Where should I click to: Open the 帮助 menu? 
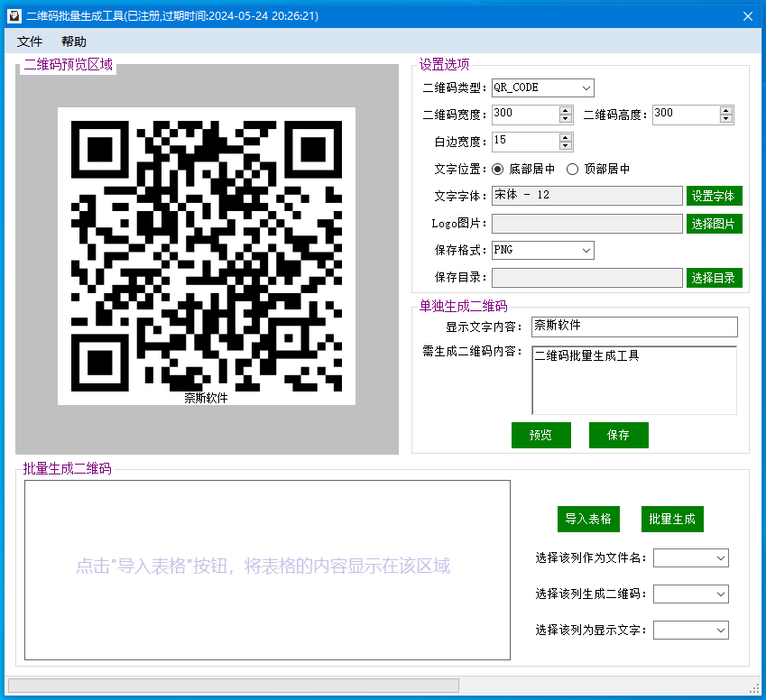click(x=74, y=41)
